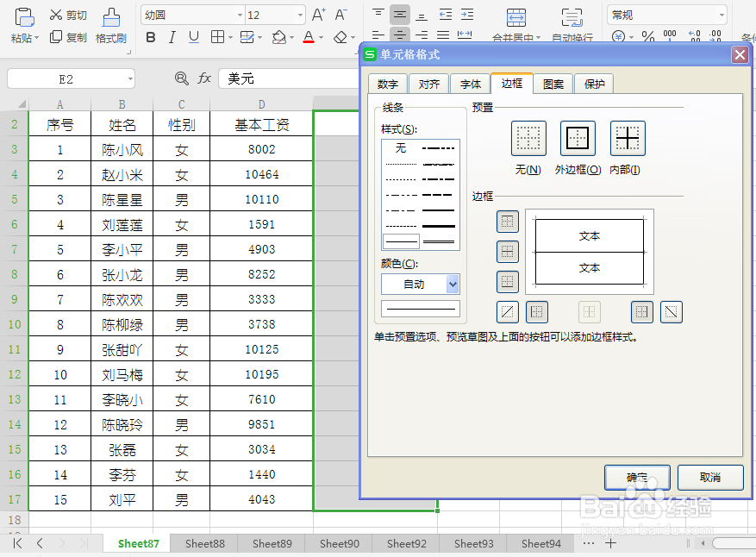Click the insert function fx icon
Image resolution: width=756 pixels, height=557 pixels.
204,78
